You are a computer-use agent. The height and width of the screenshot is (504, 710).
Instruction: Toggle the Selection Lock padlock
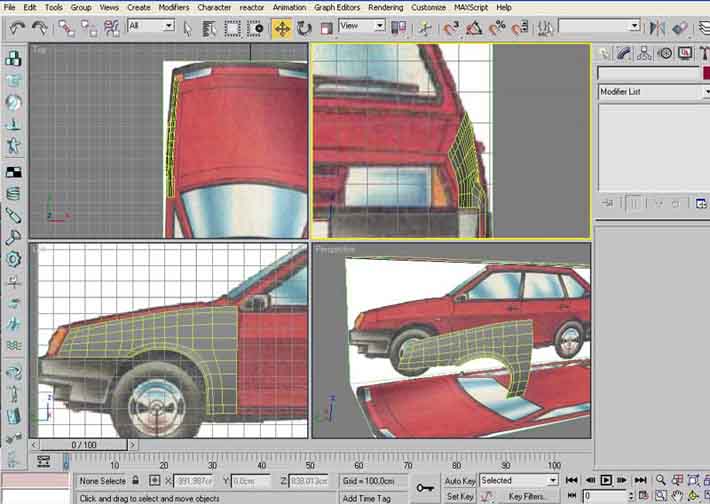[x=136, y=481]
